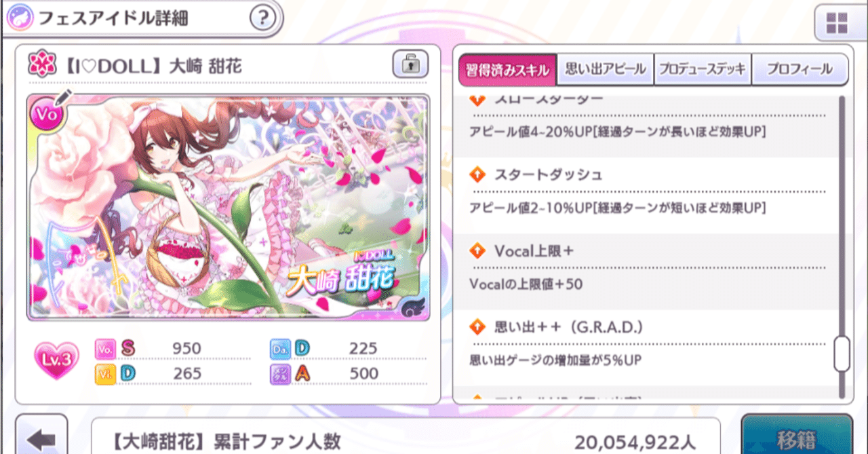
Task: Click the 移籍 transfer button
Action: point(796,436)
